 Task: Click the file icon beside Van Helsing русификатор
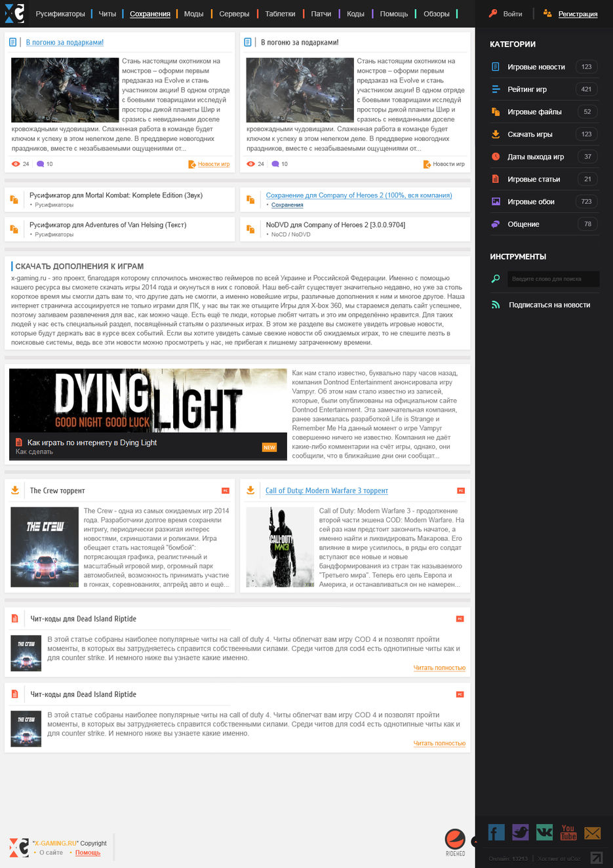pyautogui.click(x=14, y=229)
